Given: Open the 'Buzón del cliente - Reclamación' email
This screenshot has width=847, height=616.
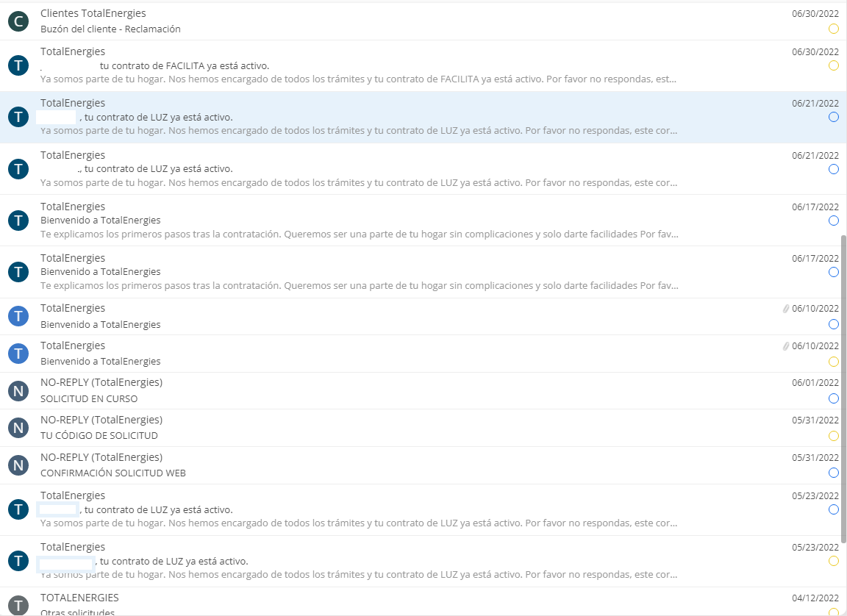Looking at the screenshot, I should [x=111, y=29].
